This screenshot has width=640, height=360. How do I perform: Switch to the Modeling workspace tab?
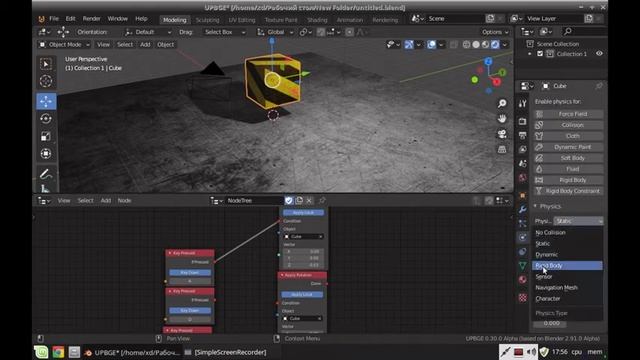[x=175, y=20]
